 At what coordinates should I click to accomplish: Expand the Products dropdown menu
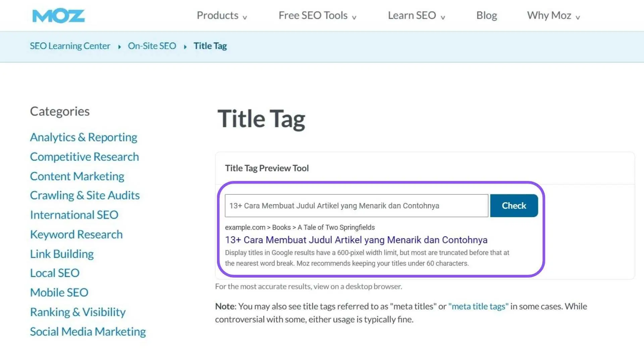(x=221, y=16)
